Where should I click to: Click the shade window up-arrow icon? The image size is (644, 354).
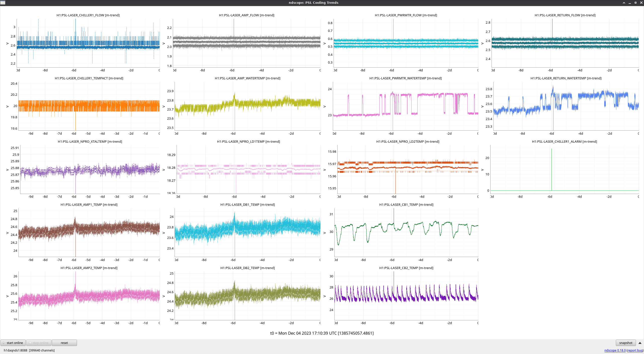pos(624,3)
